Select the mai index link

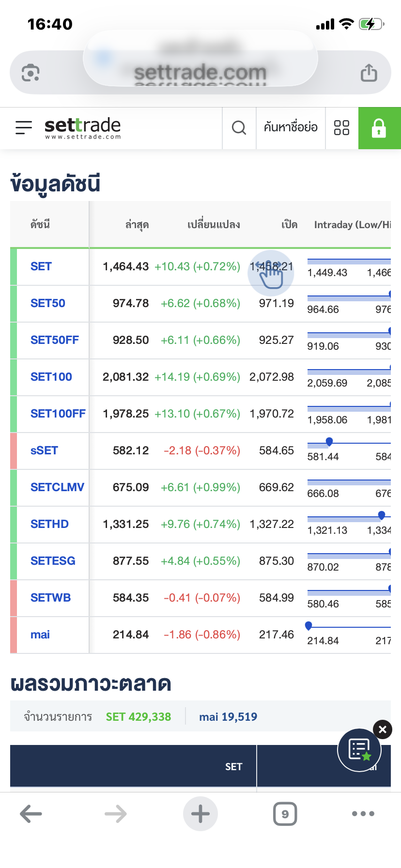click(40, 635)
